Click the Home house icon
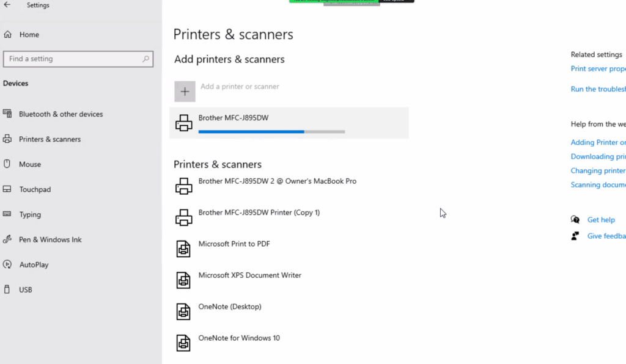This screenshot has height=364, width=626. 7,34
